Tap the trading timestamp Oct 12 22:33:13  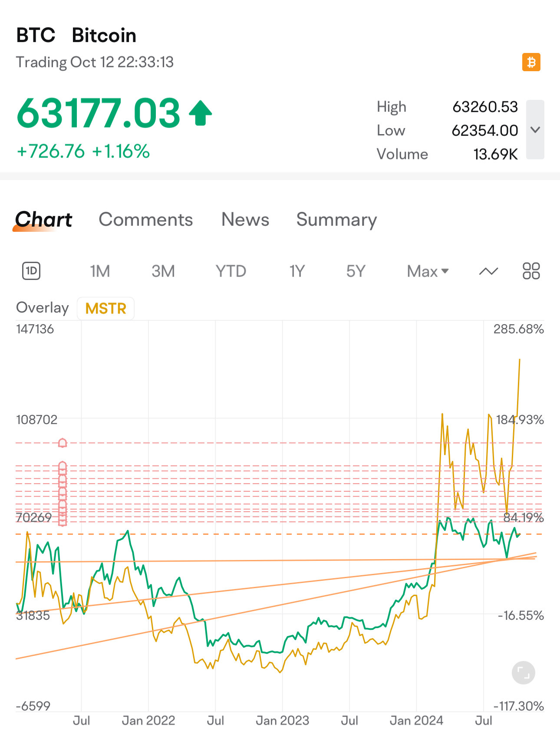pyautogui.click(x=122, y=62)
